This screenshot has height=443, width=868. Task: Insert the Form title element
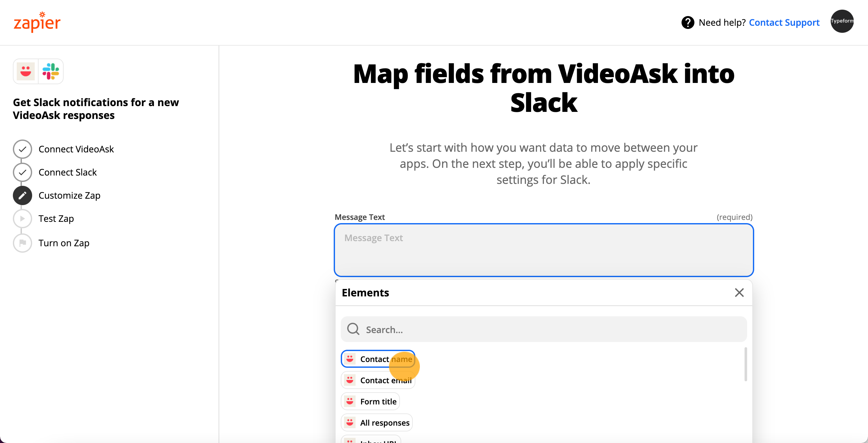click(x=370, y=401)
